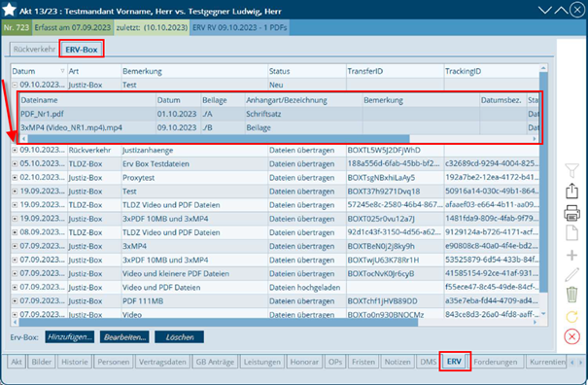Click the Schriftsatz attachment type cell
Screen dimensions: 588x385
point(303,114)
